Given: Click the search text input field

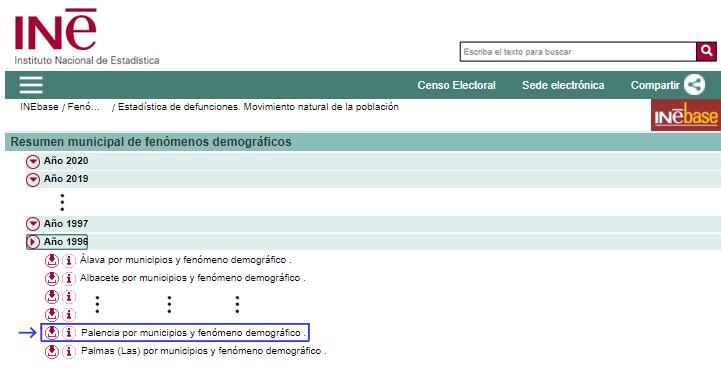Looking at the screenshot, I should pyautogui.click(x=578, y=51).
